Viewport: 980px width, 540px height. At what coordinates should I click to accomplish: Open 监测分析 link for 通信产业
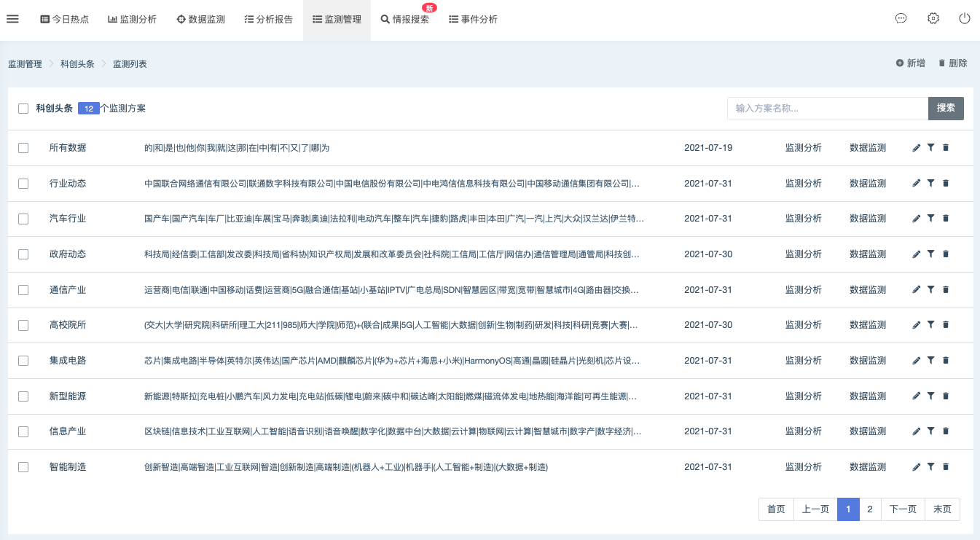pyautogui.click(x=804, y=289)
